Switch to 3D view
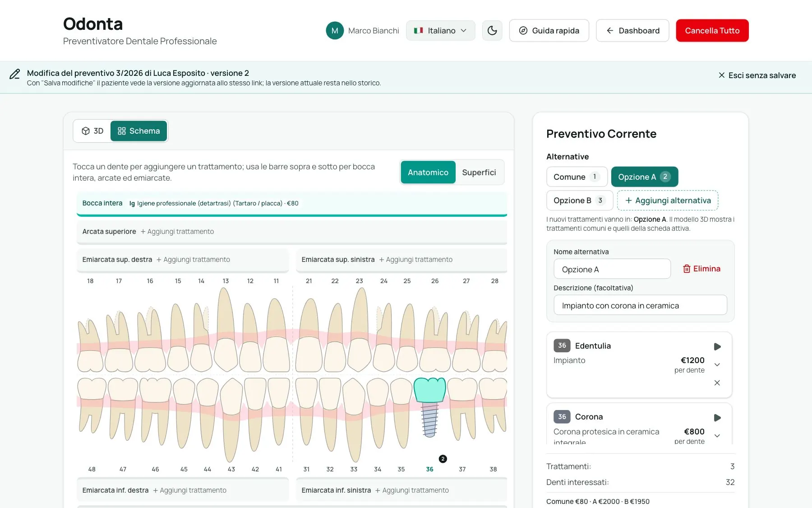This screenshot has height=508, width=812. [92, 131]
